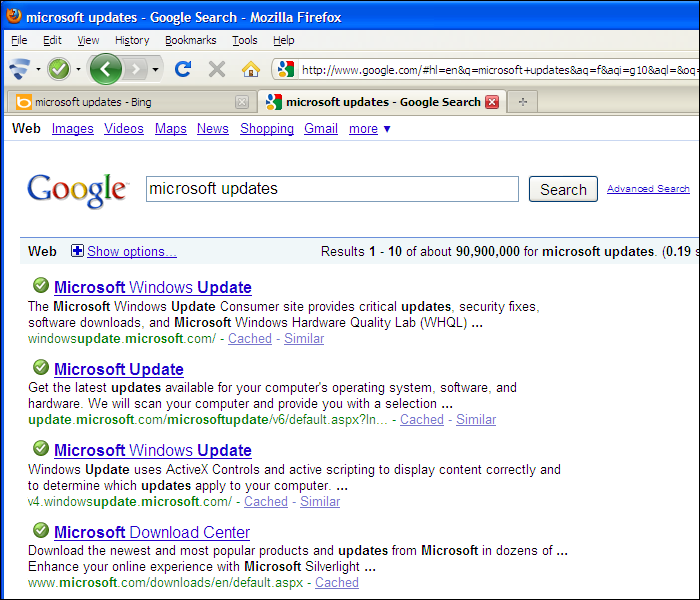Screen dimensions: 700x600
Task: Open the View menu
Action: pyautogui.click(x=88, y=40)
